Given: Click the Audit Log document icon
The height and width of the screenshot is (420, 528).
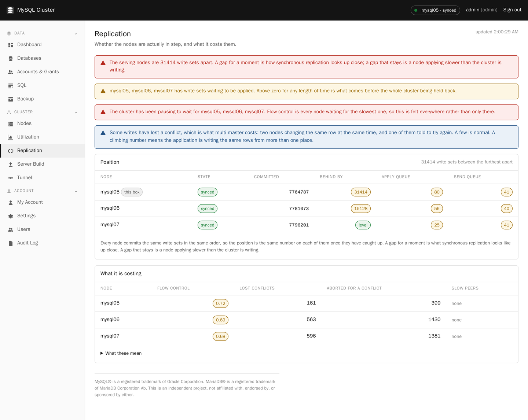Looking at the screenshot, I should (x=11, y=243).
